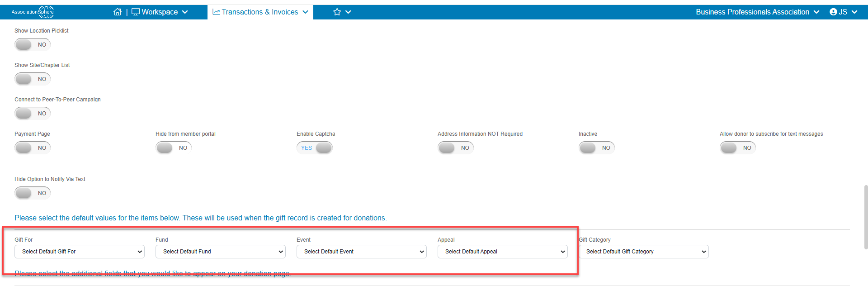Click the vertical page scrollbar
This screenshot has width=868, height=291.
click(x=865, y=217)
